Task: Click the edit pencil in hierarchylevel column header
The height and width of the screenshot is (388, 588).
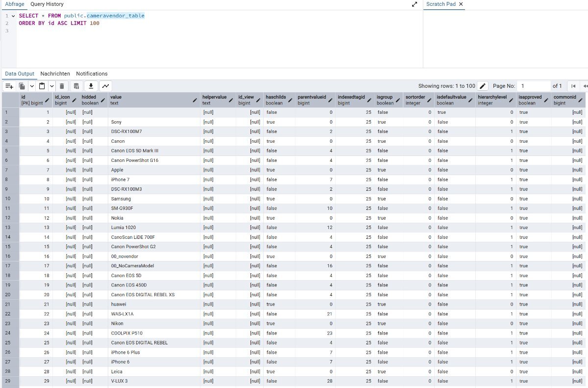Action: (x=511, y=100)
